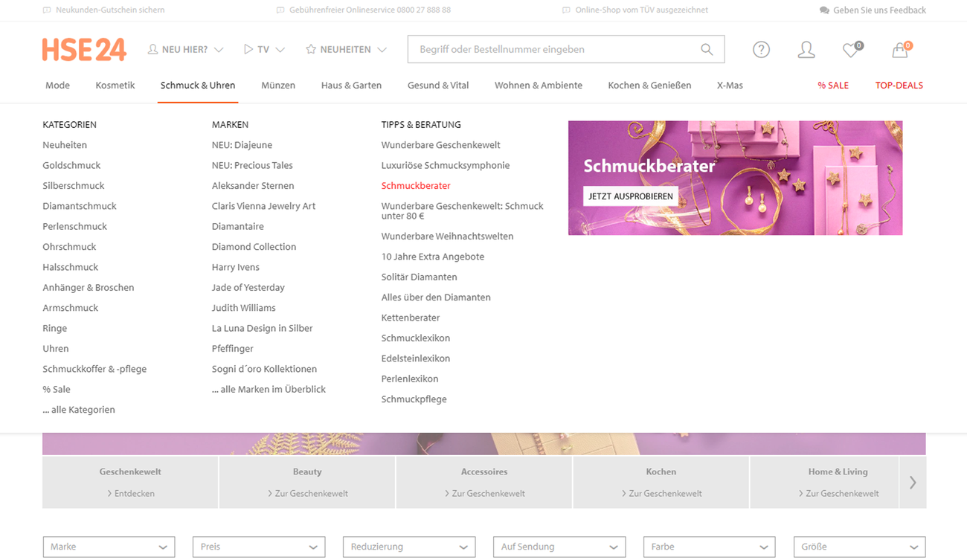
Task: Click the Beauty Zur Geschenkewelt tile
Action: click(x=307, y=483)
